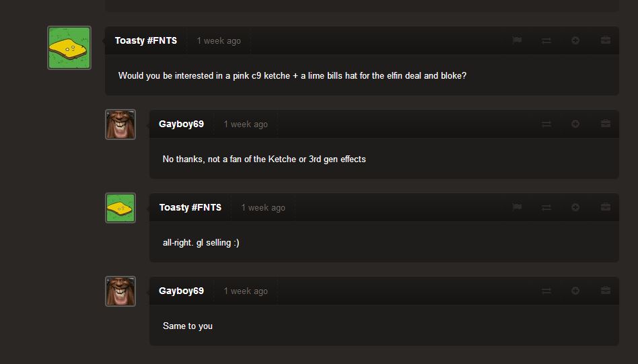Click trade arrows icon on "gl selling" comment
Viewport: 638px width, 364px height.
tap(546, 207)
